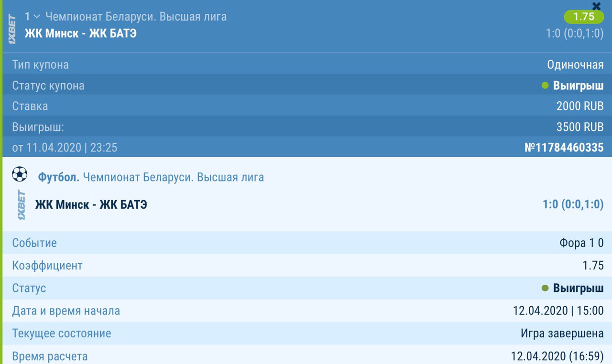Click the Фора 1 0 event value
Screen dimensions: 612x364
[x=582, y=243]
